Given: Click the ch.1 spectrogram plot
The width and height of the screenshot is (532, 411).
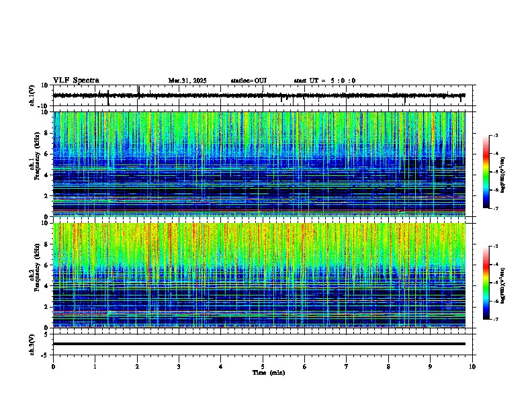Looking at the screenshot, I should tap(259, 164).
